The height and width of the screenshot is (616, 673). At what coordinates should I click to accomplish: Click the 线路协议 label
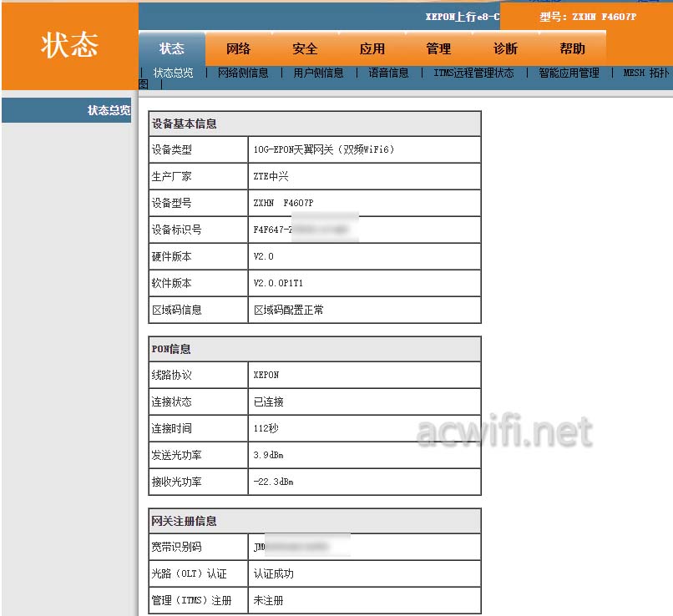tap(171, 375)
